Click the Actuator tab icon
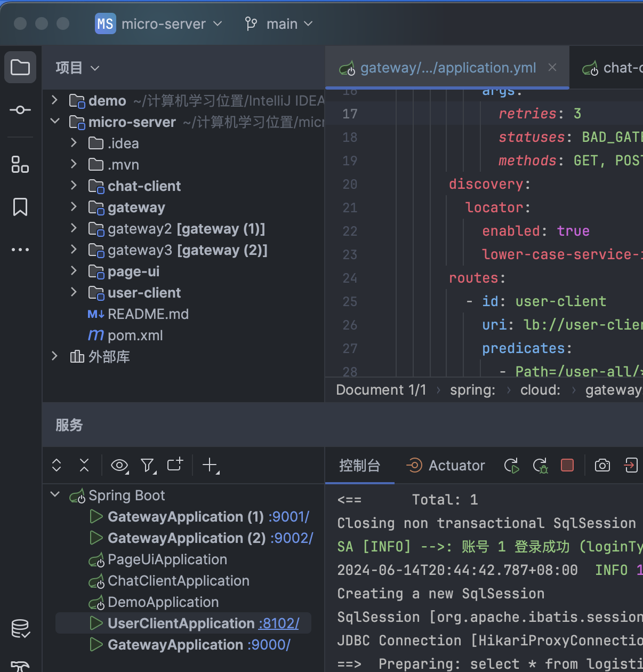Screen dimensions: 643x672 [414, 465]
